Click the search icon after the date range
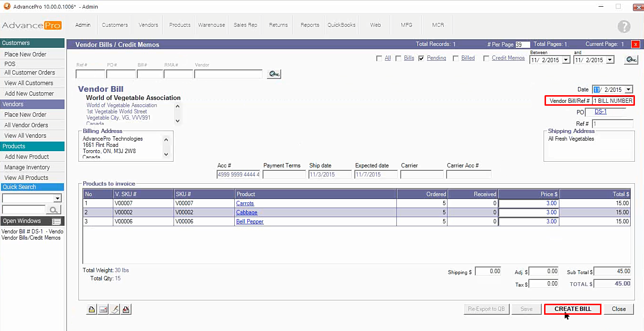Screen dimensions: 644x331 631,60
